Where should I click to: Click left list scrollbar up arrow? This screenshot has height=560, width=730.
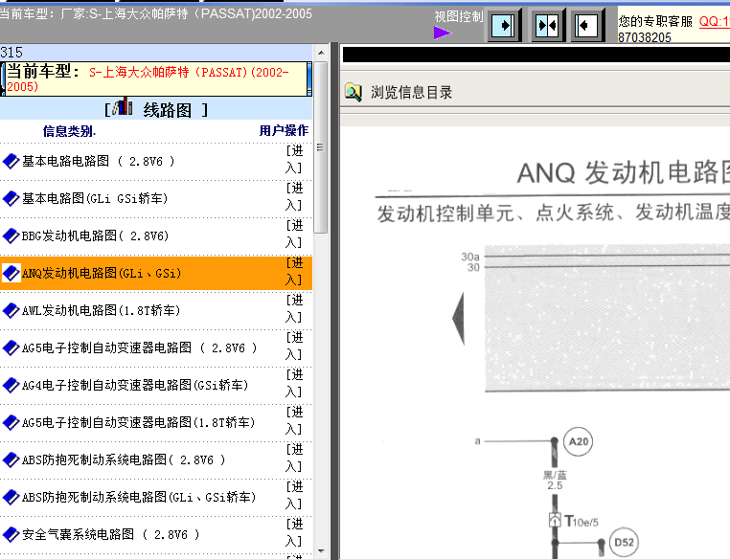321,53
